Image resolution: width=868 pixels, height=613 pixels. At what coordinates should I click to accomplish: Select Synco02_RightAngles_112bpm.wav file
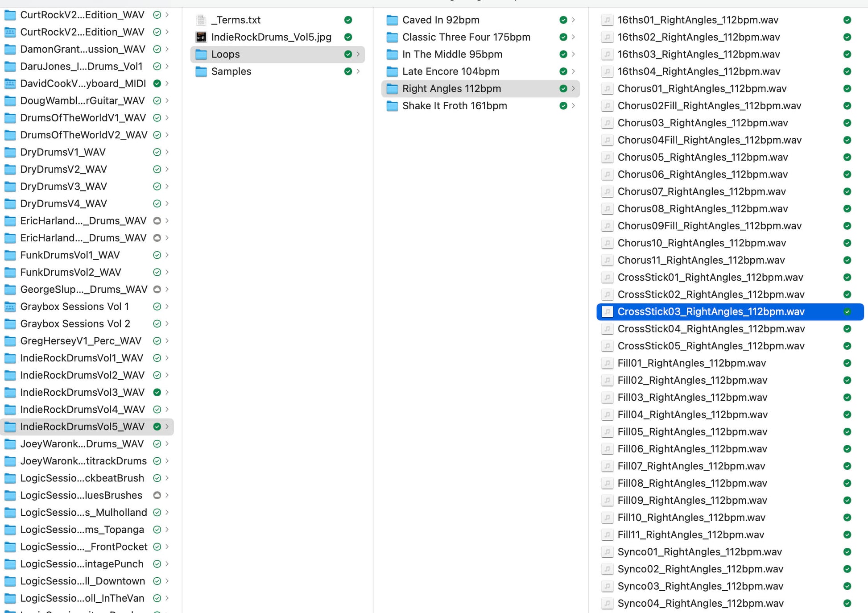pyautogui.click(x=700, y=569)
